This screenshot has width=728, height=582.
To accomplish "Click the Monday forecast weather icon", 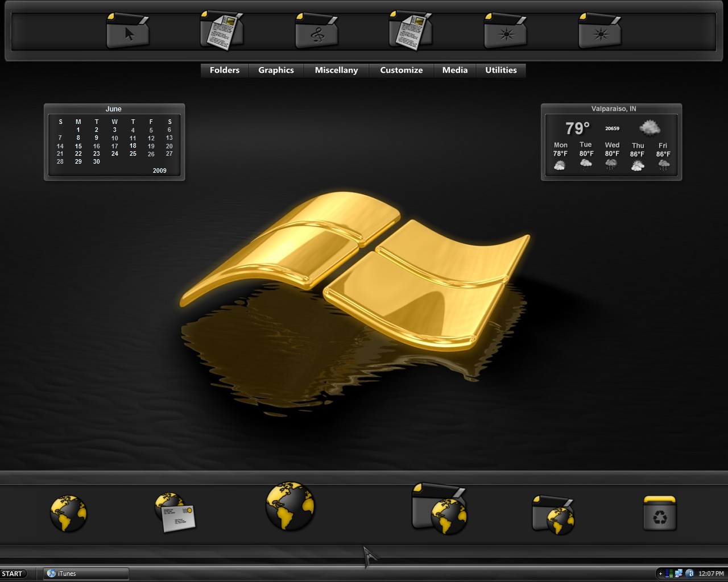I will 560,165.
